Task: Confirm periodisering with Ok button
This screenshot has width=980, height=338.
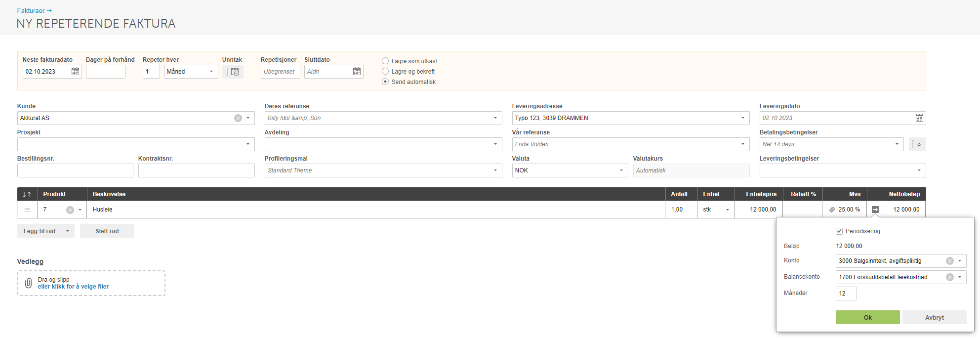Action: pyautogui.click(x=867, y=317)
